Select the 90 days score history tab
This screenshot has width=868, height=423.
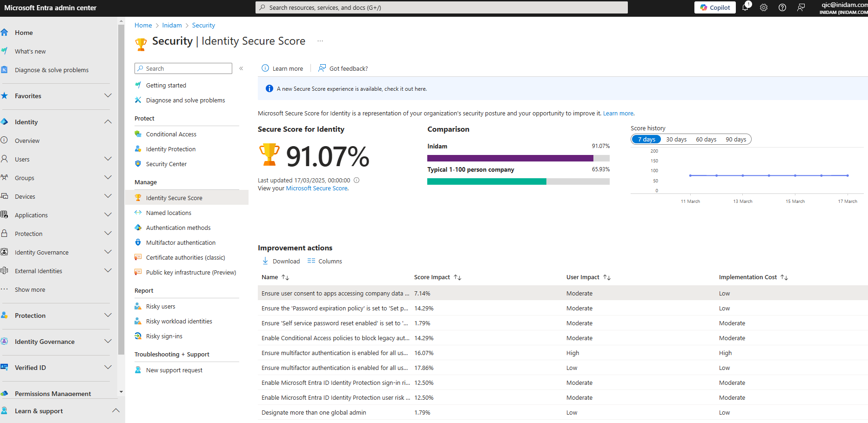coord(736,139)
